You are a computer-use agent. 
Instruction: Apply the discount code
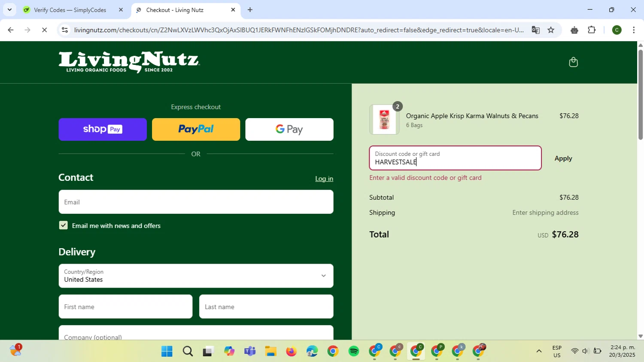pyautogui.click(x=563, y=158)
